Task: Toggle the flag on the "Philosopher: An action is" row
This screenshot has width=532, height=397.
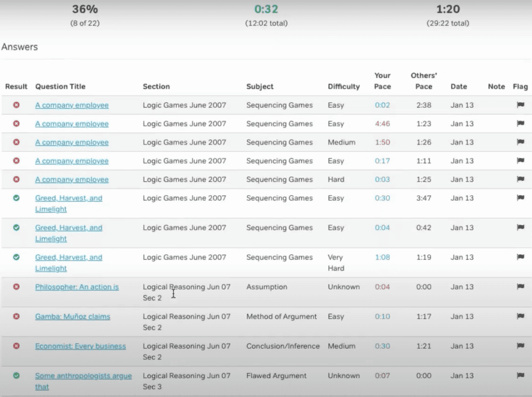Action: [520, 286]
